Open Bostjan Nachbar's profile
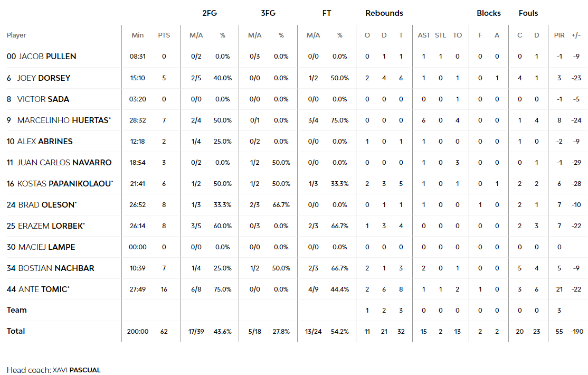The image size is (588, 375). tap(56, 268)
